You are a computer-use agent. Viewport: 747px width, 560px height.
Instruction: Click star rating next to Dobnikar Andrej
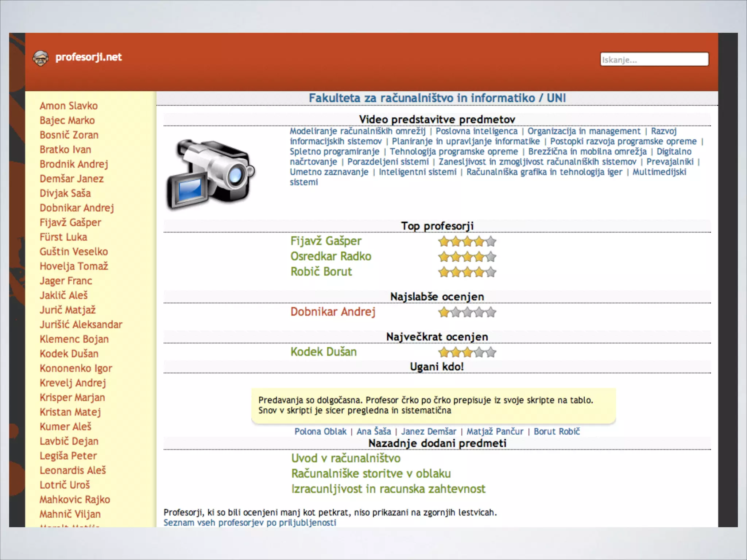(467, 312)
